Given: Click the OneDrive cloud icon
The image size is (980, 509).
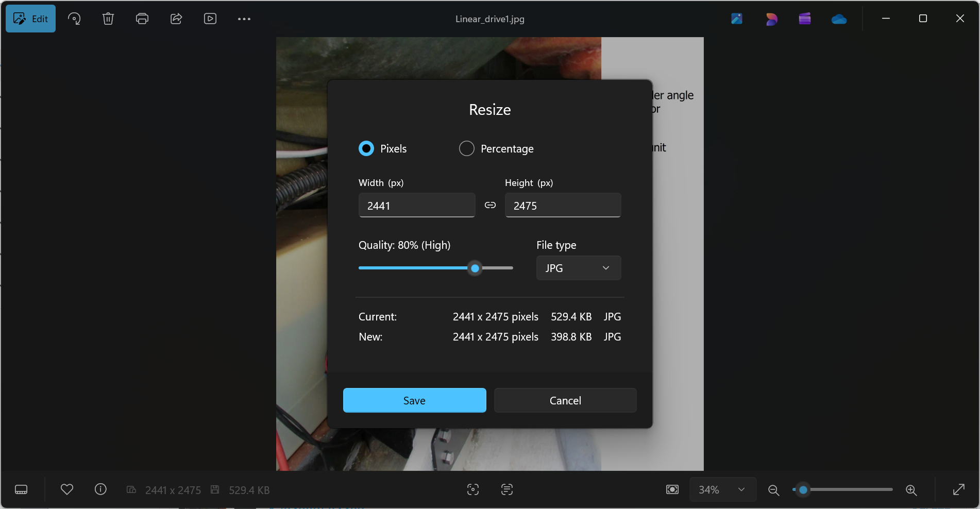Looking at the screenshot, I should [839, 19].
